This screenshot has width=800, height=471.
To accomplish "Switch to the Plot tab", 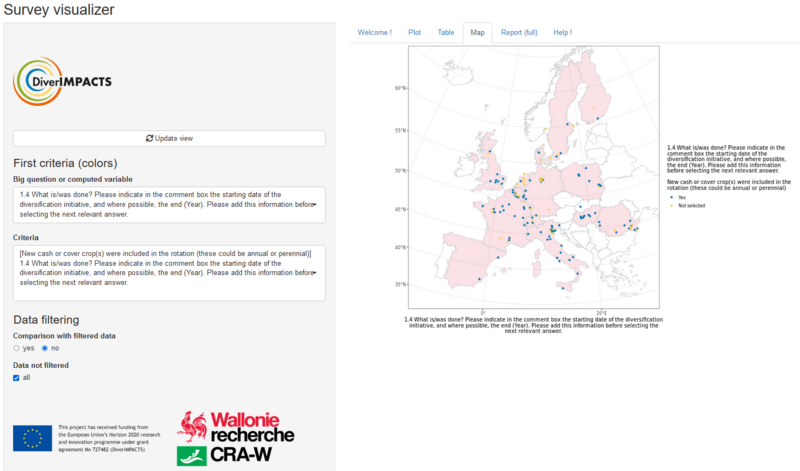I will point(414,32).
